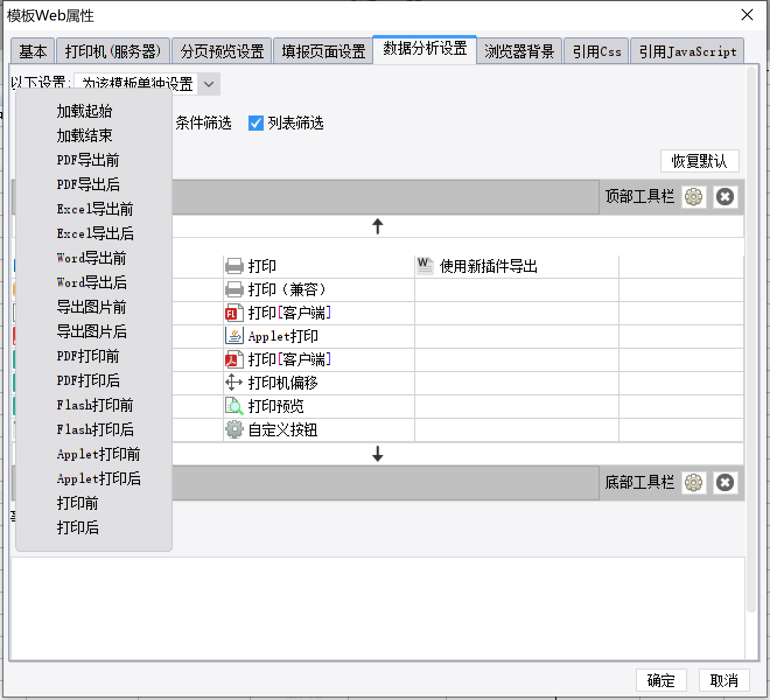Remove 顶部工具栏 with its X icon
770x700 pixels.
coord(725,197)
